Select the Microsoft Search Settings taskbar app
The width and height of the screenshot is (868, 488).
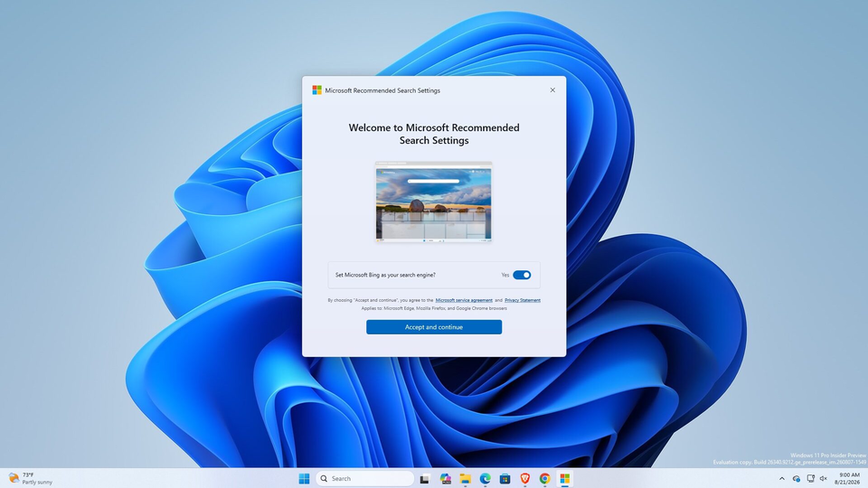564,479
